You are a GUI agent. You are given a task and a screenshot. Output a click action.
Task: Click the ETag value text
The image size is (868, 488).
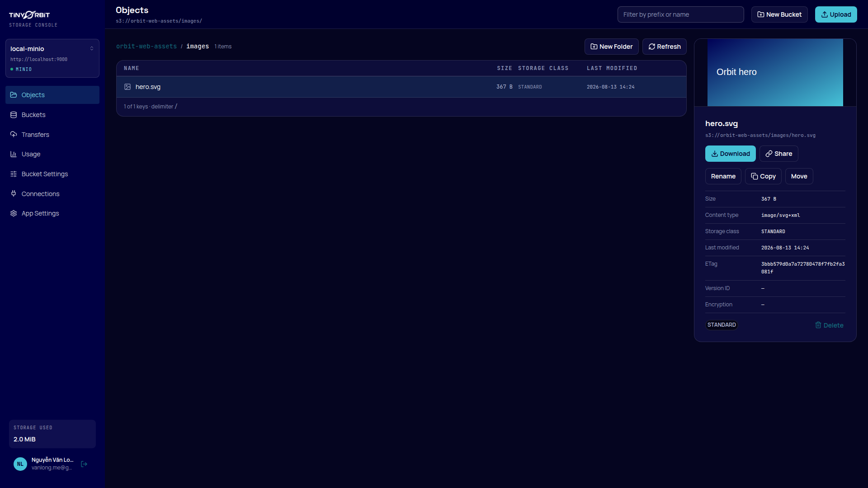tap(803, 268)
